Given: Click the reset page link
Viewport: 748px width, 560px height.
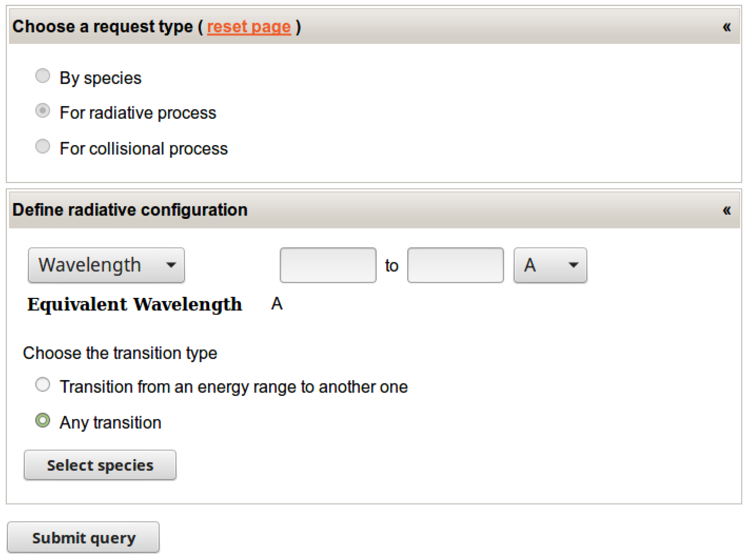Looking at the screenshot, I should 249,27.
